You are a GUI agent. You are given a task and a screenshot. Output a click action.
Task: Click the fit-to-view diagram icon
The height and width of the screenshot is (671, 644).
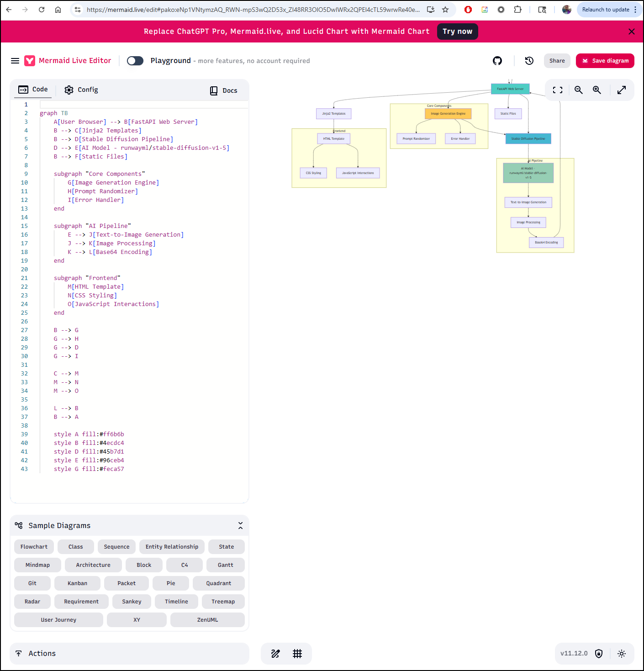coord(558,90)
